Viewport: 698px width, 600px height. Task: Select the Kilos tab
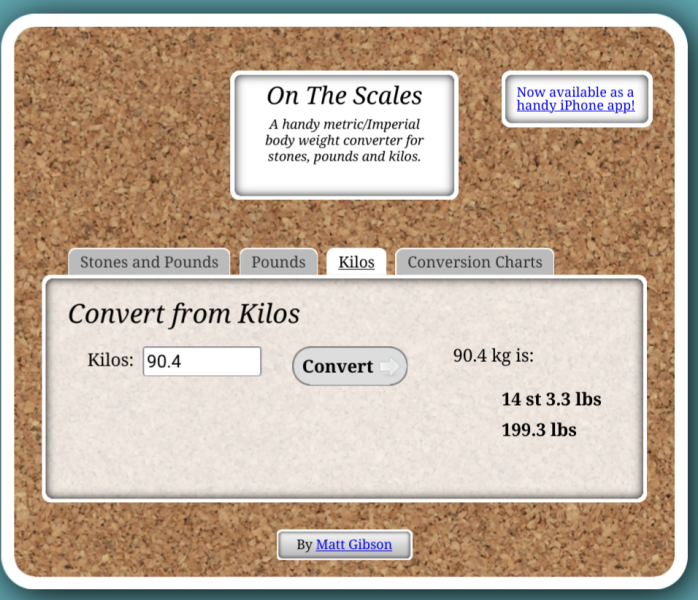pyautogui.click(x=356, y=262)
